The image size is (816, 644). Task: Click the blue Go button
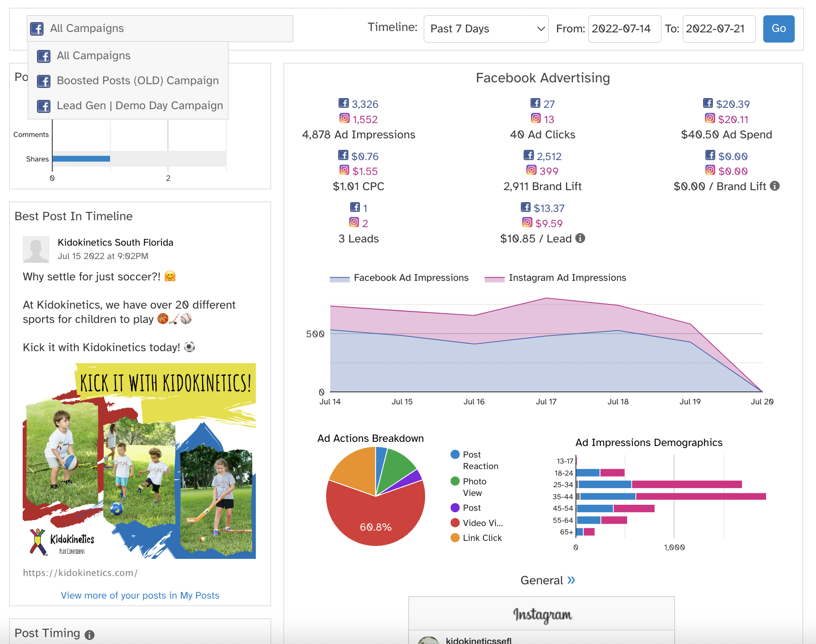click(x=779, y=29)
